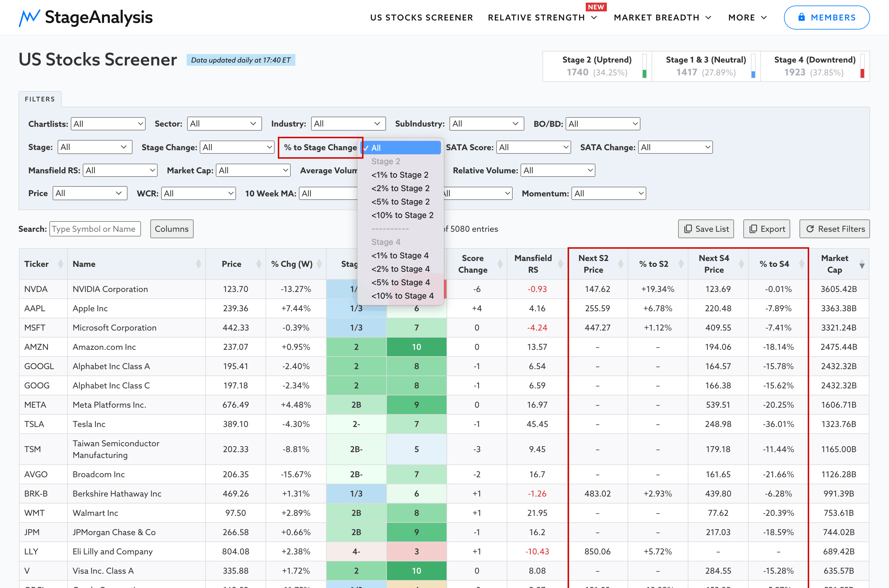Choose <1% to Stage 4 option
This screenshot has height=588, width=889.
click(x=401, y=255)
